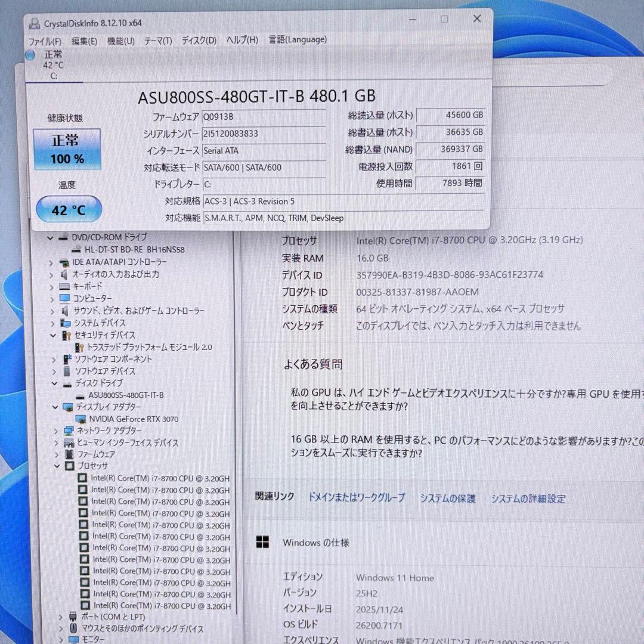Open the 機能 menu in CrystalDiskInfo
644x644 pixels.
[120, 41]
